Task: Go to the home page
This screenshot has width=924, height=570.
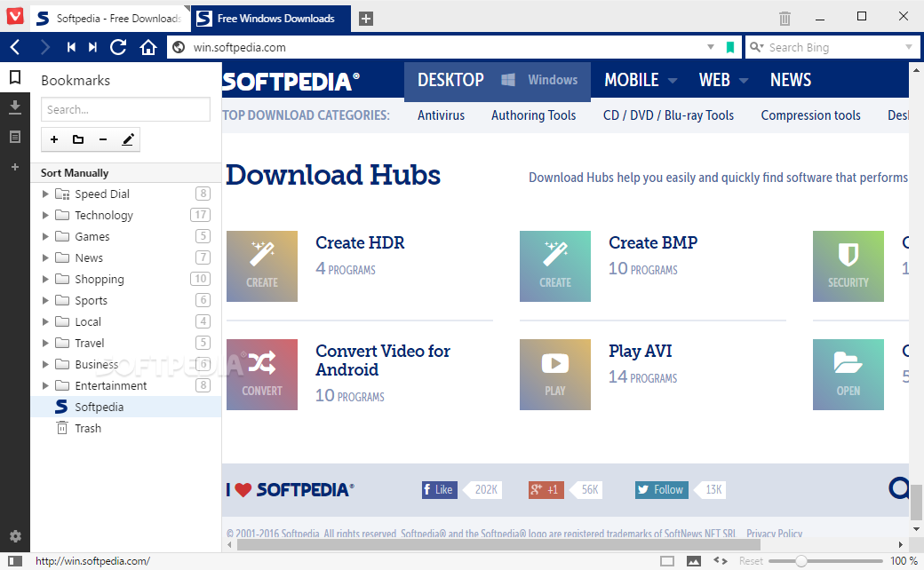Action: [148, 47]
